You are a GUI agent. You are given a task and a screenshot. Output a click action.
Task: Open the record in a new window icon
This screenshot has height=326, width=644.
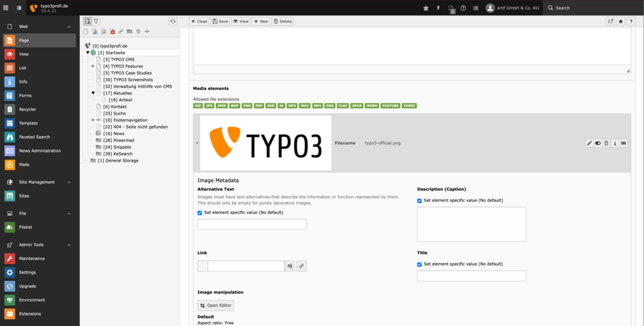[x=611, y=21]
